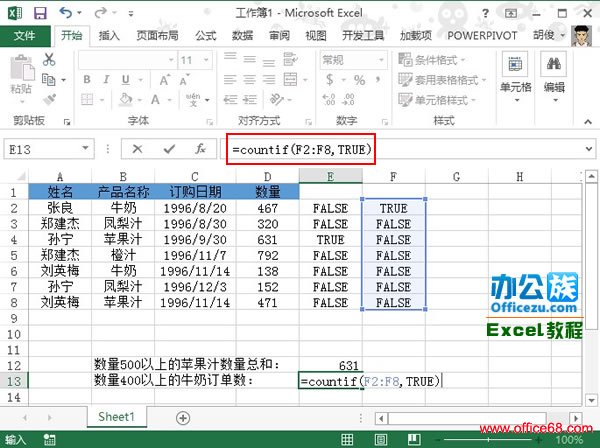Click Decrease Decimal icon
600x448 pixels.
(x=348, y=99)
